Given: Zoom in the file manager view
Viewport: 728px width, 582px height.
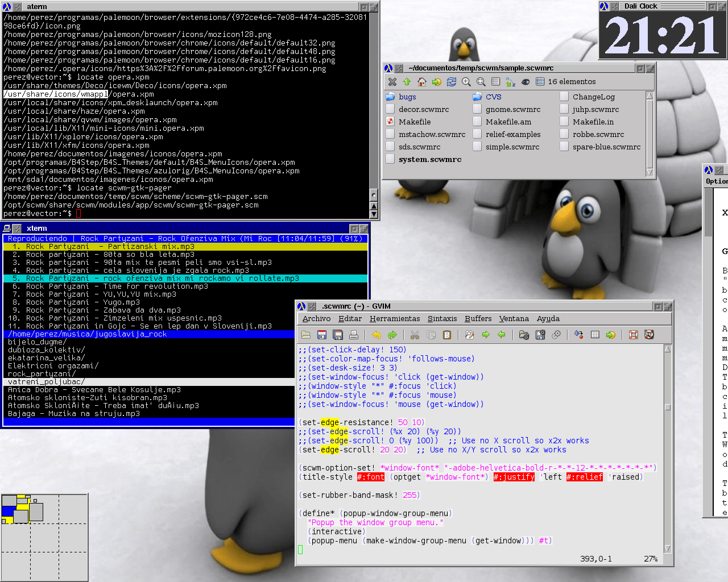Looking at the screenshot, I should 466,82.
